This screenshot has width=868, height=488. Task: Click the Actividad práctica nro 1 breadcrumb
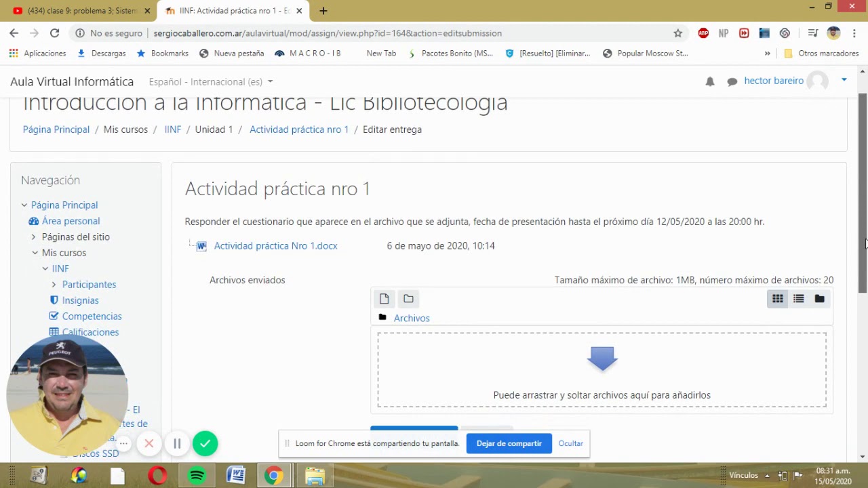[299, 129]
